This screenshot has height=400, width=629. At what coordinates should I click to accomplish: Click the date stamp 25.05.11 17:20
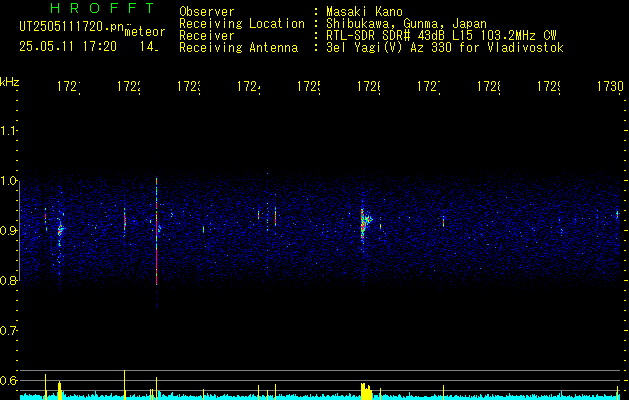pos(68,47)
